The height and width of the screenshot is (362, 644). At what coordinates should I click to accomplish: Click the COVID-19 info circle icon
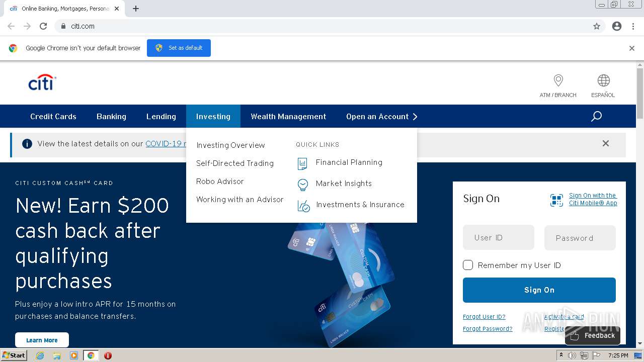click(x=27, y=144)
